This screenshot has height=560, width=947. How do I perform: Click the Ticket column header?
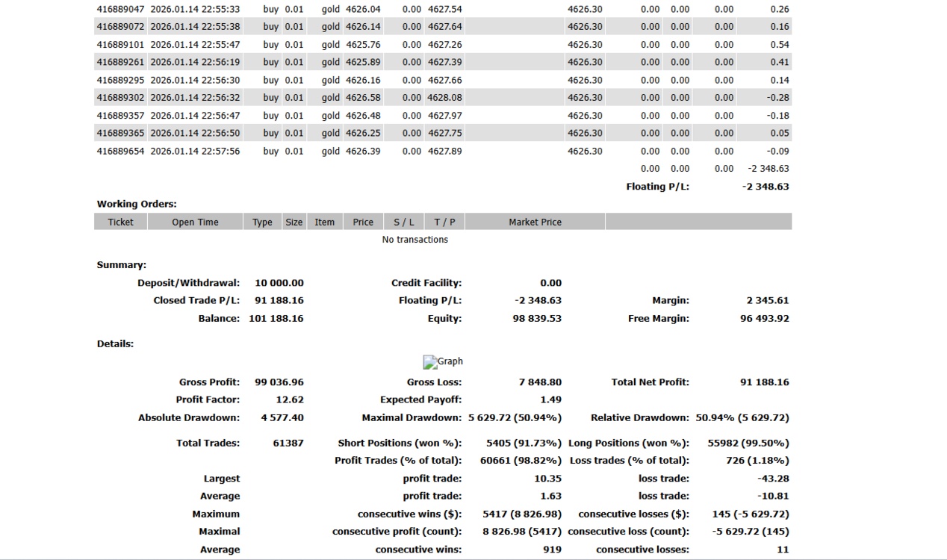[121, 222]
